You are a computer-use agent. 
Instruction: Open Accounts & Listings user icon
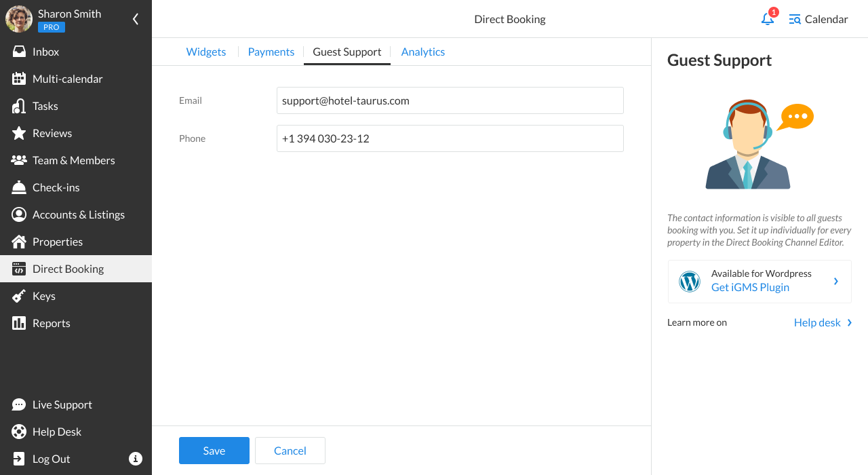(19, 214)
